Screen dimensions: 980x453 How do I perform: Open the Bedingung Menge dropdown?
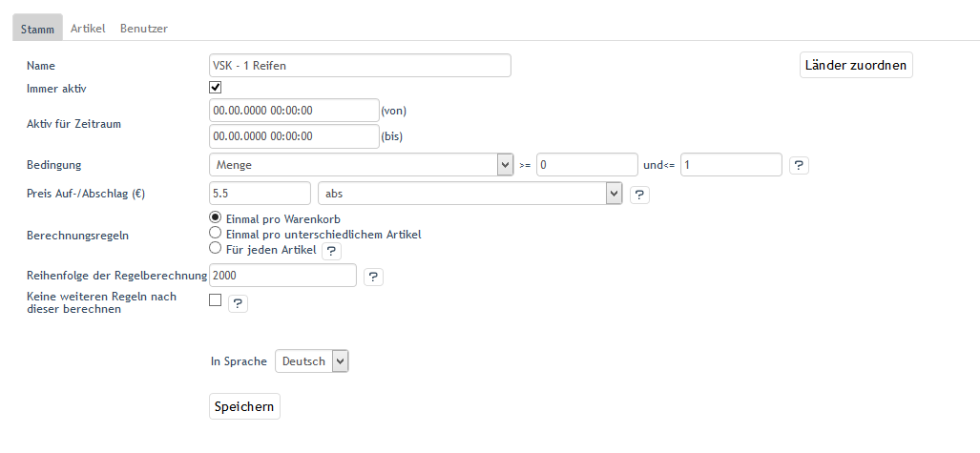(x=362, y=165)
